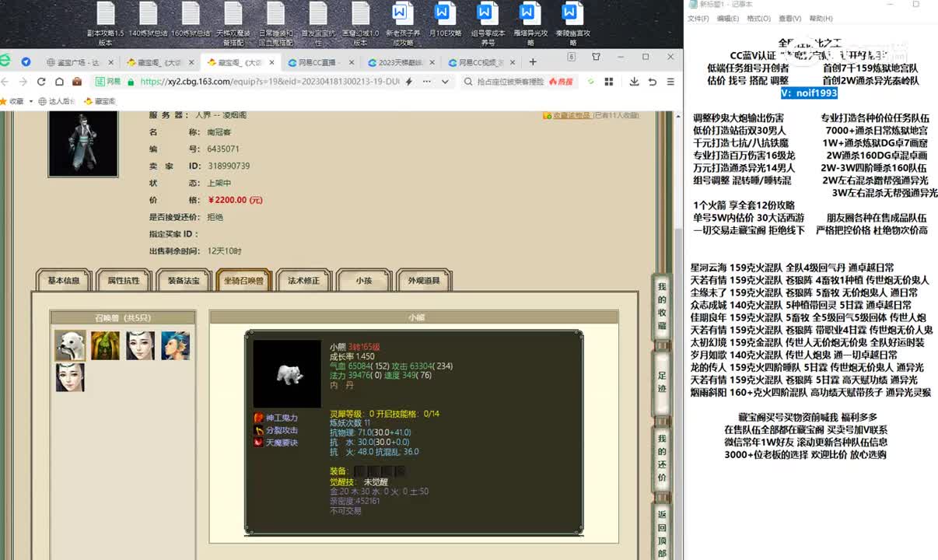Switch to 外观道具 tab

pyautogui.click(x=424, y=281)
